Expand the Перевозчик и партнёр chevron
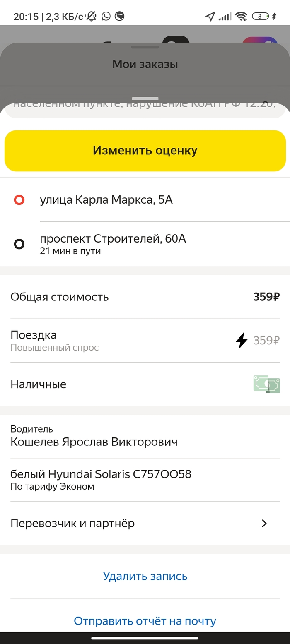290x644 pixels. (264, 523)
